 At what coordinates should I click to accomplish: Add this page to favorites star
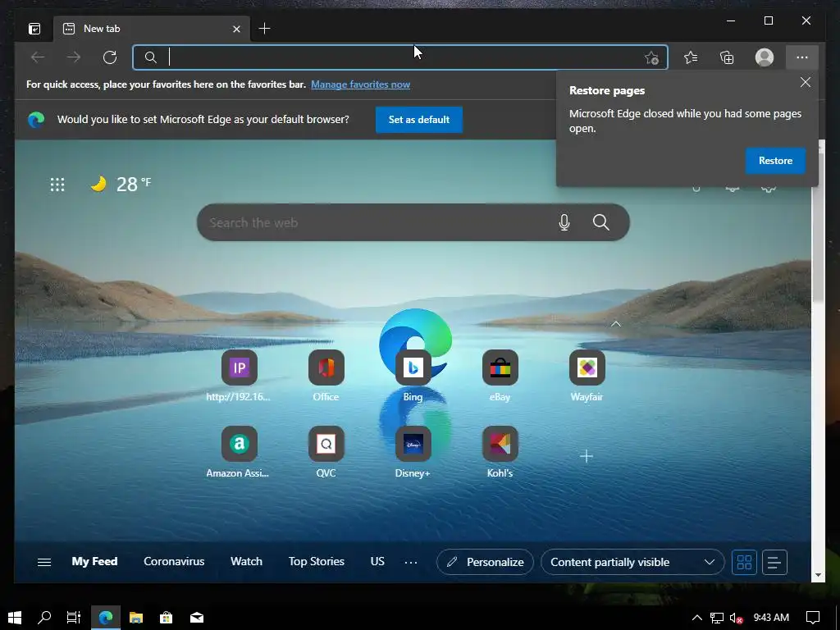point(651,57)
